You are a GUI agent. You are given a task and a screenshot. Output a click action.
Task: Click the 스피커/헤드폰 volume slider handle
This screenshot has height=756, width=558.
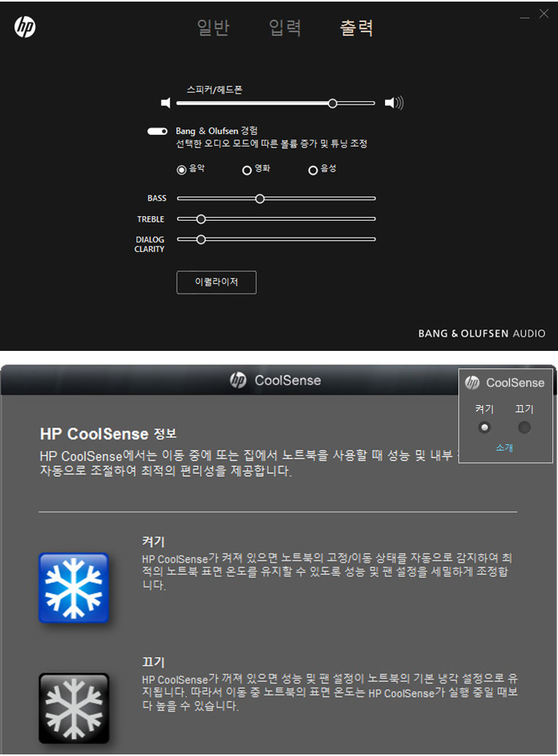coord(332,103)
